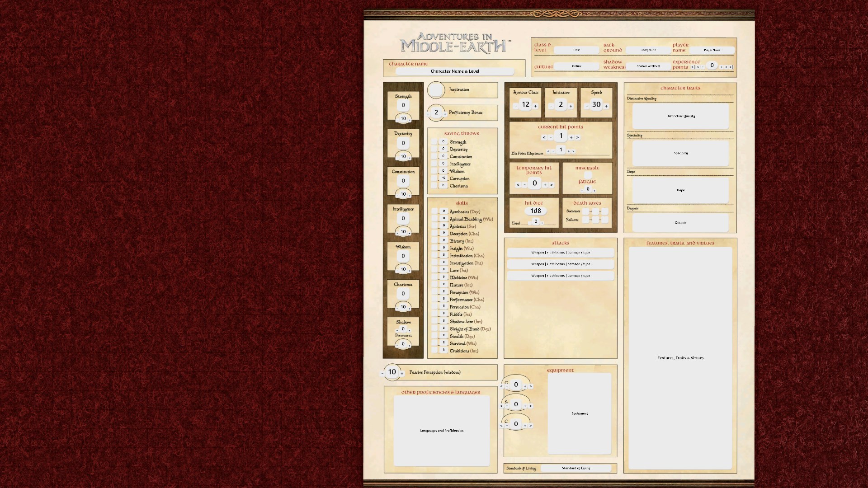Image resolution: width=868 pixels, height=488 pixels.
Task: Increase Armour Class with the plus button
Action: 536,106
